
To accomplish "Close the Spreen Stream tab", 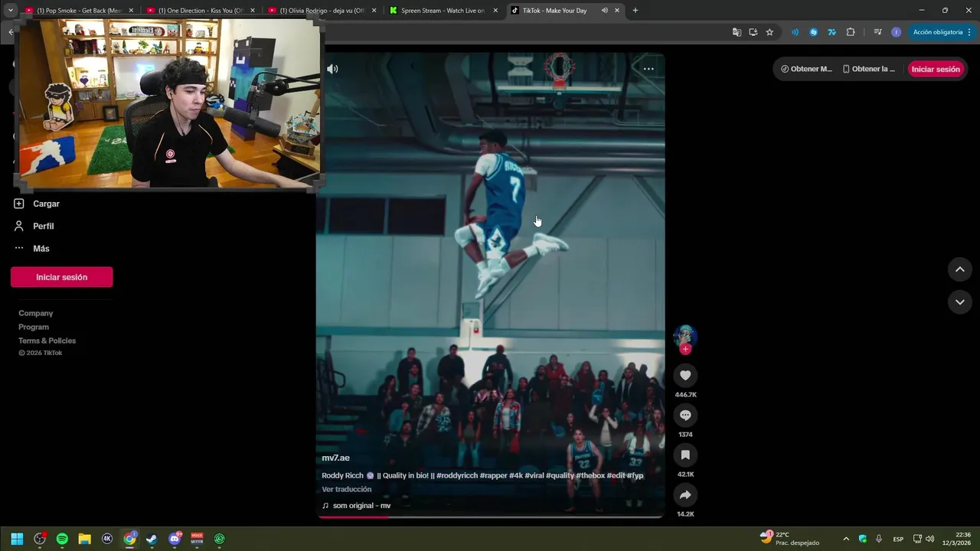I will (495, 11).
